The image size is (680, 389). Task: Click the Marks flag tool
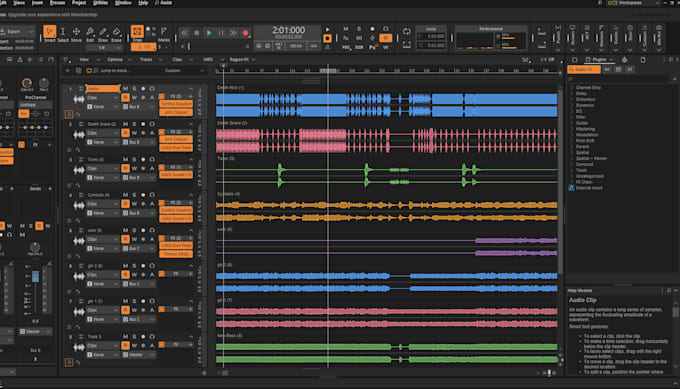[x=164, y=33]
